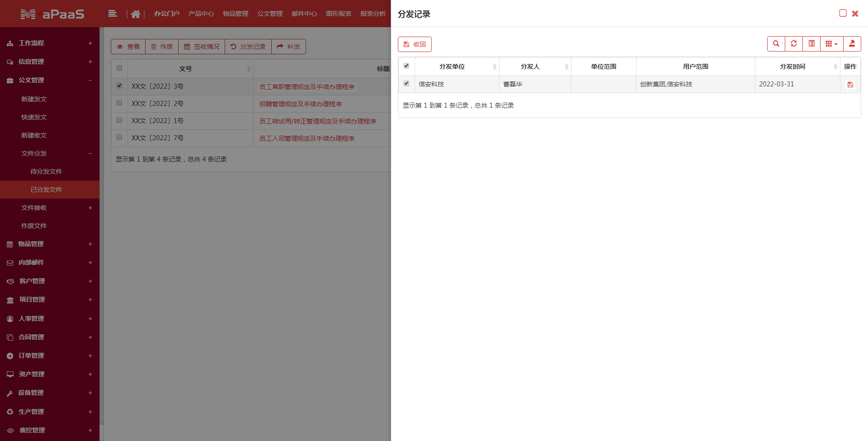Open the 产品中心 menu

click(201, 14)
